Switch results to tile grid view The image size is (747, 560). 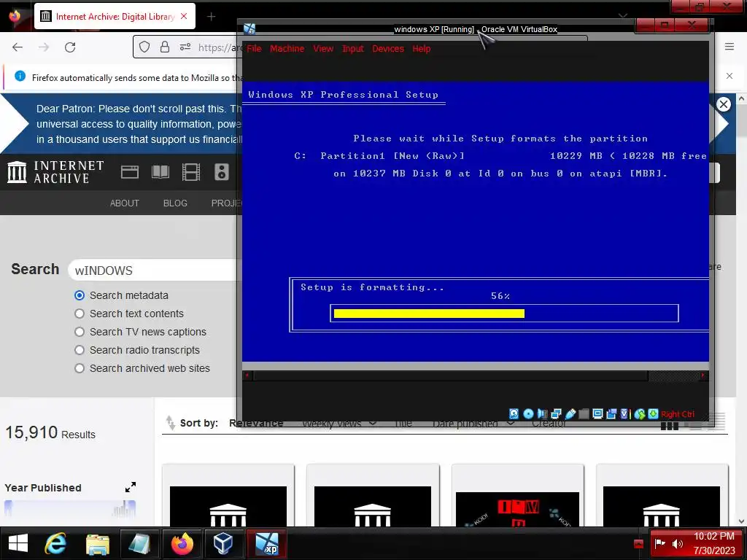click(x=670, y=424)
